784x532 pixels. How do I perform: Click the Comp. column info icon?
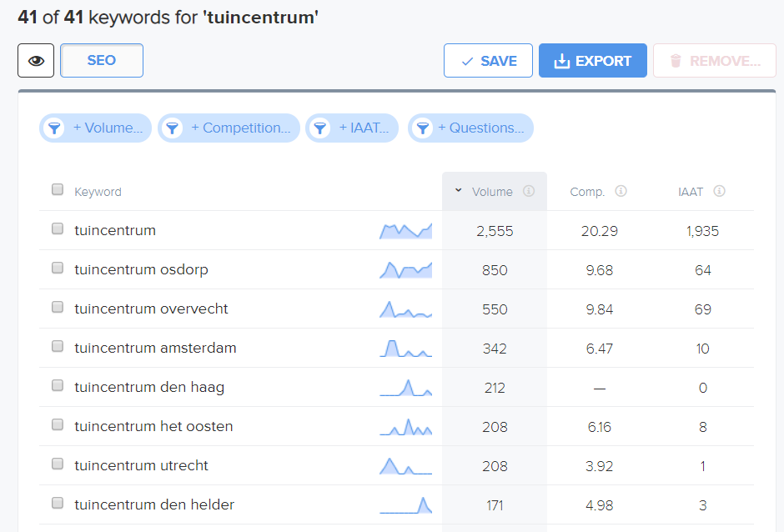tap(621, 191)
